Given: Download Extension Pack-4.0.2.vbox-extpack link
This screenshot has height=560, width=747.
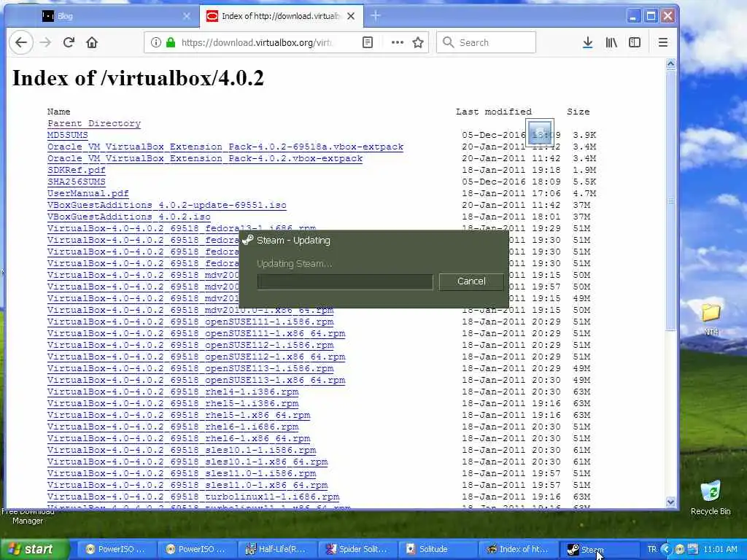Looking at the screenshot, I should click(205, 158).
